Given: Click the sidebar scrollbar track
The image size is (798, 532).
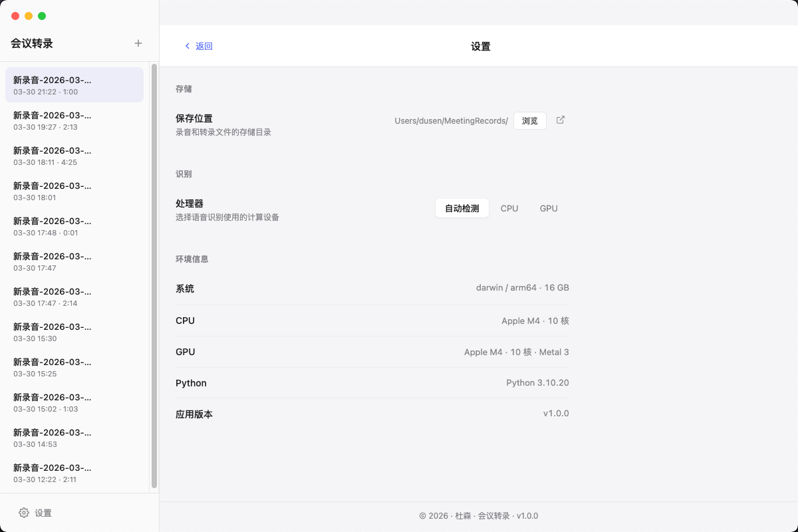Looking at the screenshot, I should point(154,266).
